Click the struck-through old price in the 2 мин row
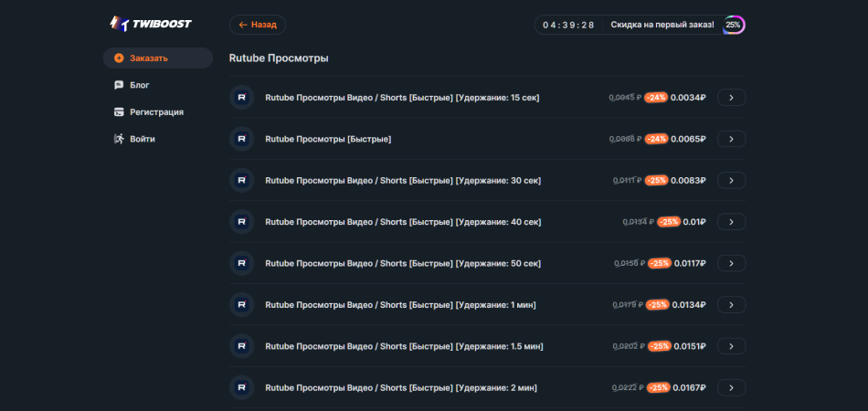This screenshot has height=411, width=868. [x=629, y=388]
